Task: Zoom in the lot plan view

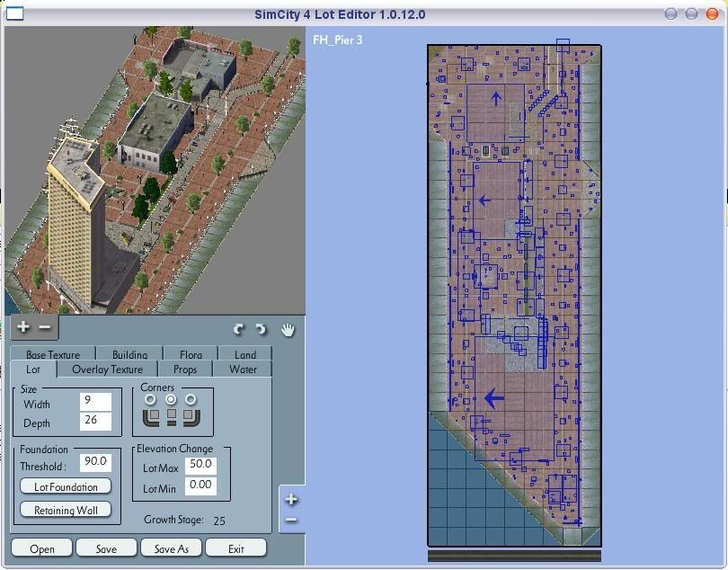Action: pos(291,499)
